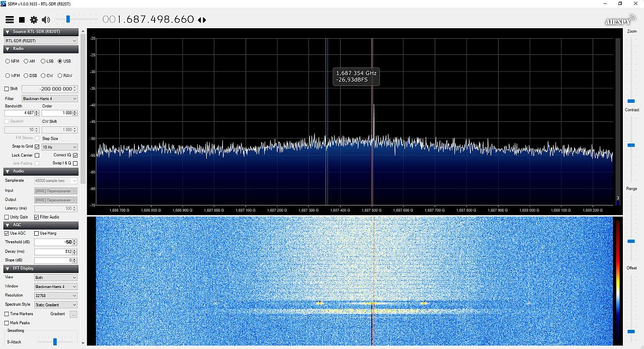This screenshot has height=349, width=644.
Task: Adjust the volume slider in the toolbar
Action: pyautogui.click(x=67, y=19)
